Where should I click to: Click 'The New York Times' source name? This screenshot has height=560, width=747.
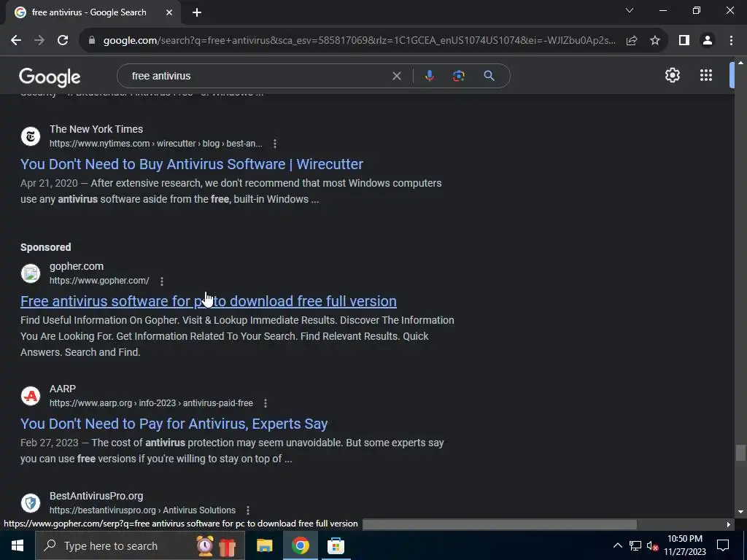pos(96,129)
